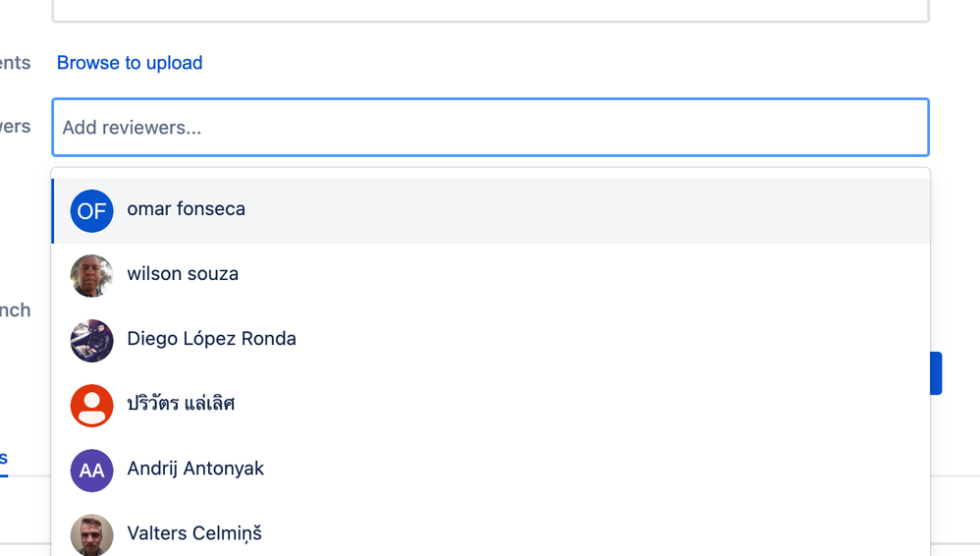Click the blue button at right edge

pyautogui.click(x=936, y=373)
